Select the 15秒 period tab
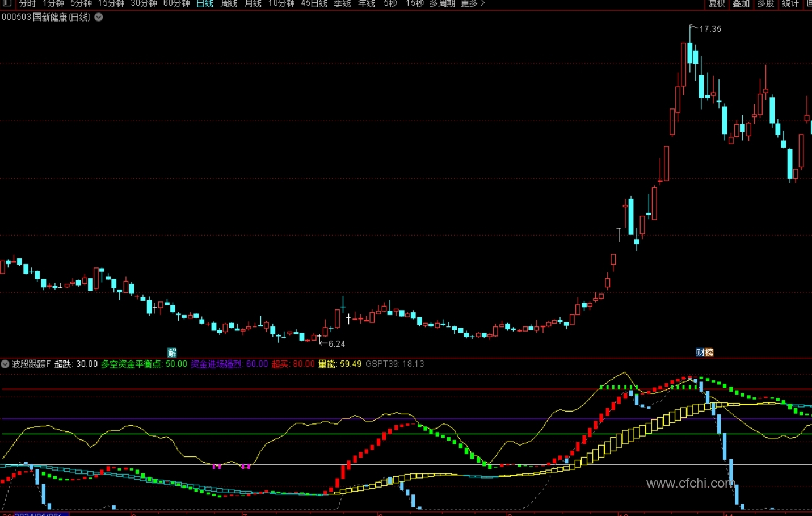This screenshot has height=516, width=812. point(415,3)
